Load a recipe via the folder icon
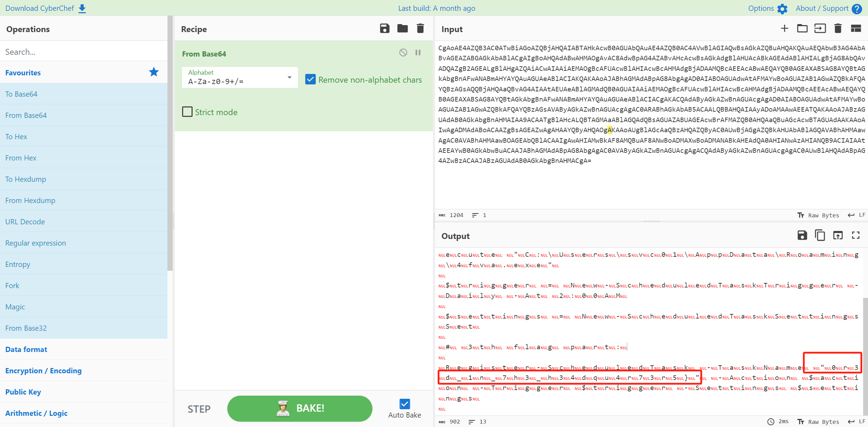 (402, 29)
